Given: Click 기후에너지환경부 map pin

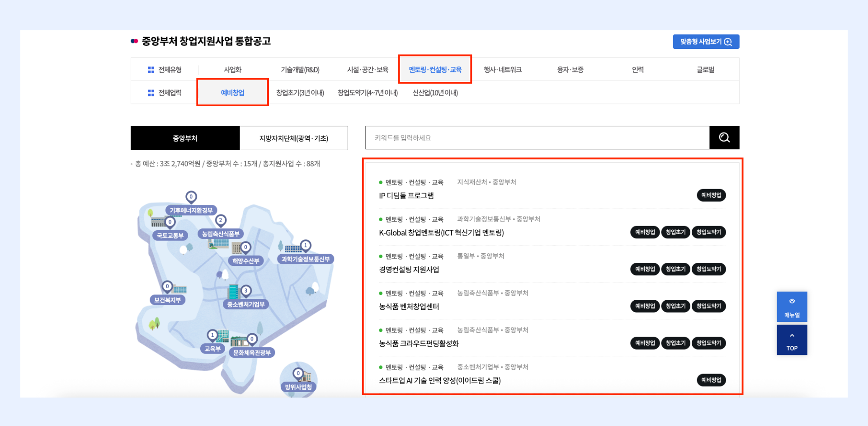Looking at the screenshot, I should point(191,197).
